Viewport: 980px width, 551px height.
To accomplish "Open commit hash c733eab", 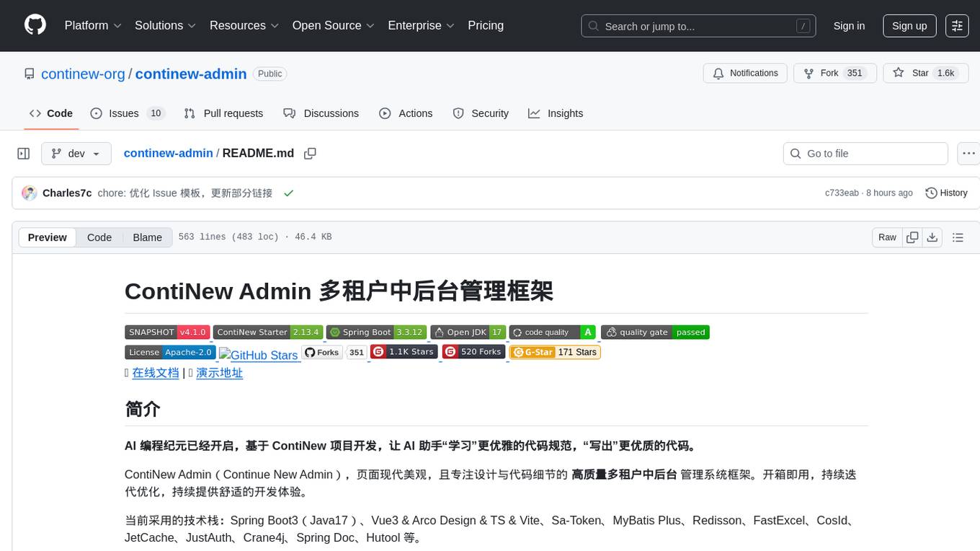I will [842, 193].
